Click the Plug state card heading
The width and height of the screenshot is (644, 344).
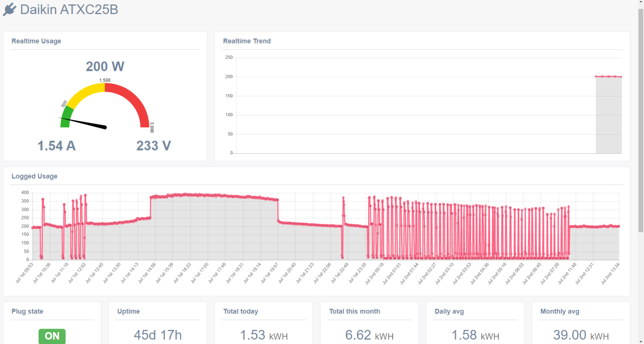[27, 311]
